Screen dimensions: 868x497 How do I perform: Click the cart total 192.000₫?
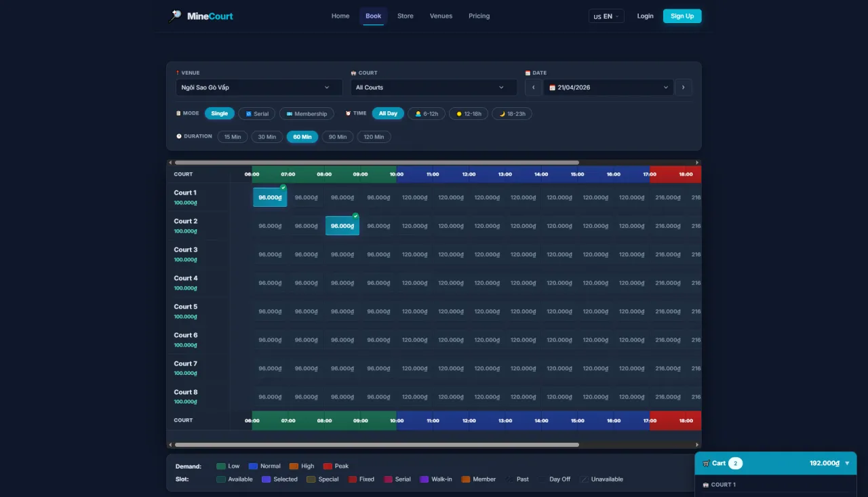coord(825,463)
